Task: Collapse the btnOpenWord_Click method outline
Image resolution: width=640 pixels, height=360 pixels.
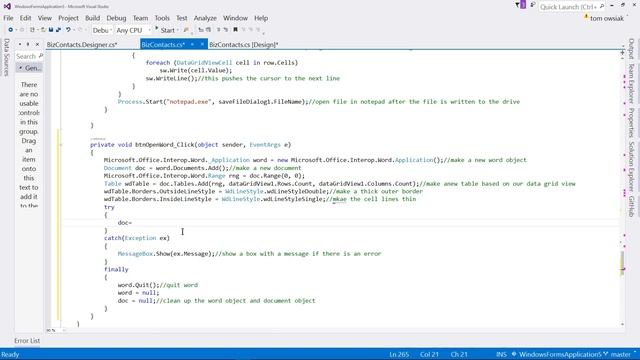Action: point(61,145)
